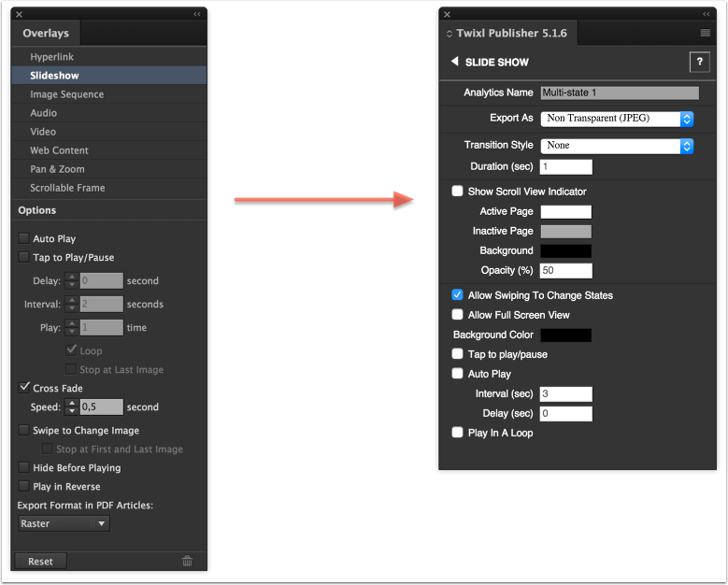
Task: Click the Reset button
Action: pyautogui.click(x=40, y=561)
